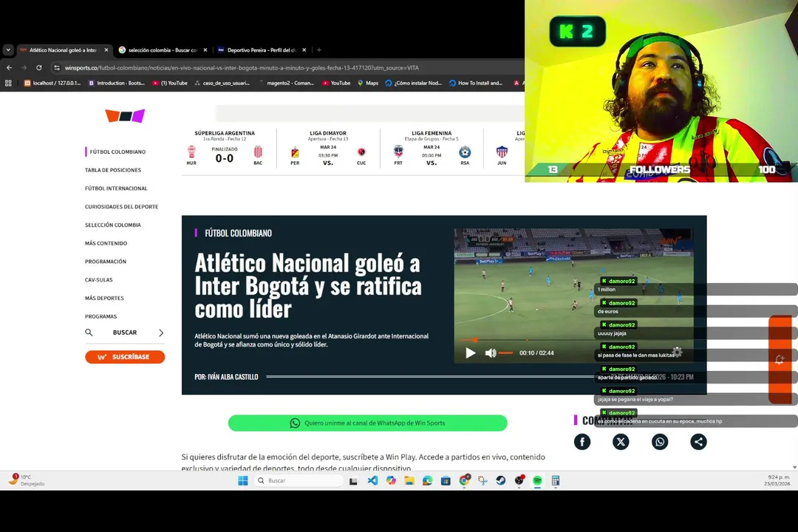The height and width of the screenshot is (532, 798).
Task: Click the author name Iván Alba Castillo
Action: [x=233, y=378]
